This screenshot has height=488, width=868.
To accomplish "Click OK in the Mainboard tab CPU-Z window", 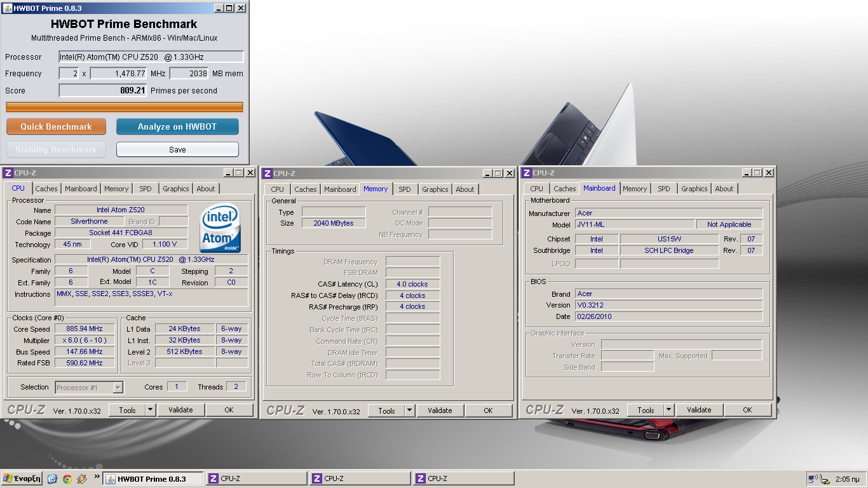I will tap(747, 410).
